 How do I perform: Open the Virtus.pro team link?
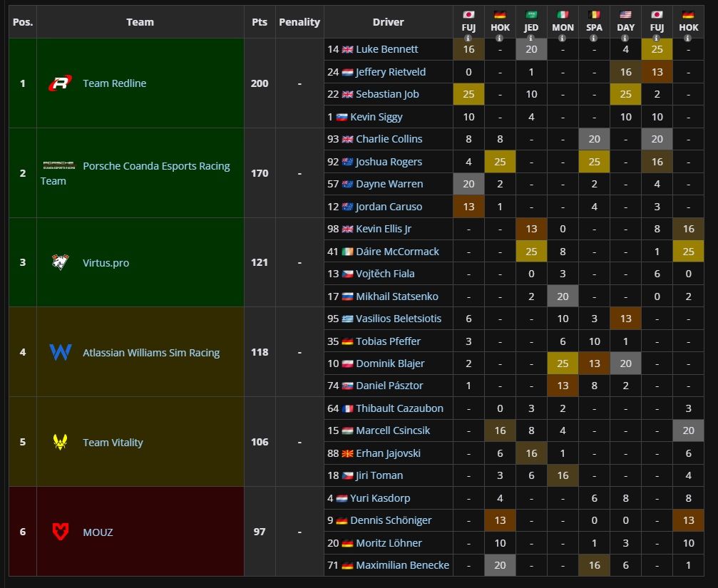106,263
